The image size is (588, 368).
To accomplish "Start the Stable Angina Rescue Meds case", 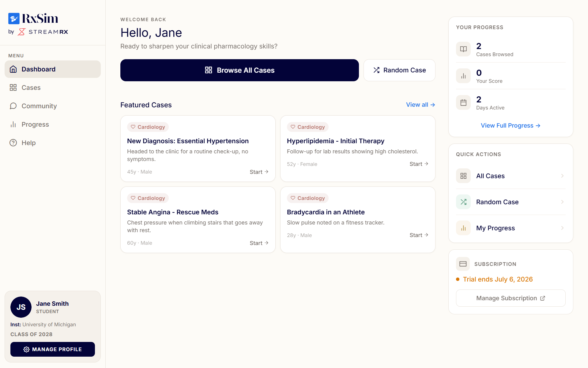I will coord(259,243).
